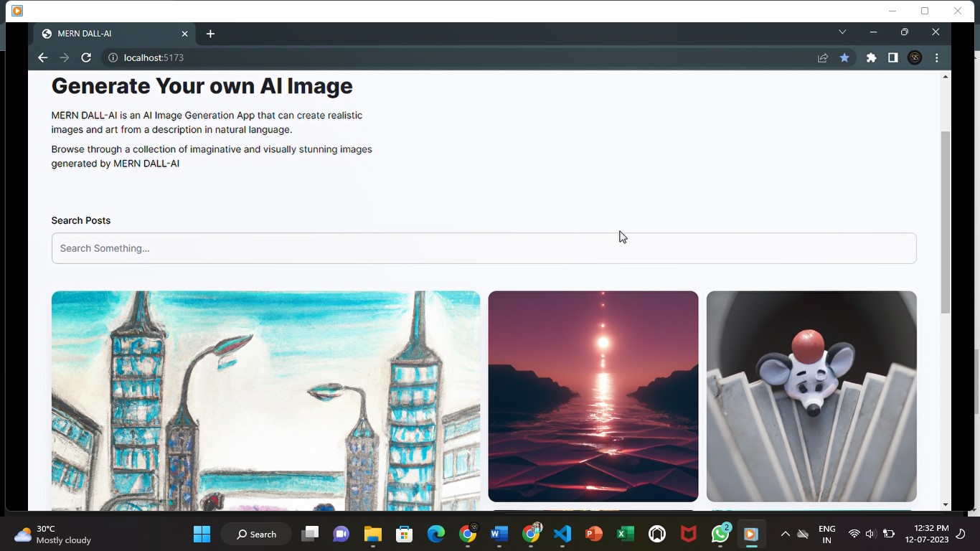Reload the current page
980x551 pixels.
pos(86,57)
